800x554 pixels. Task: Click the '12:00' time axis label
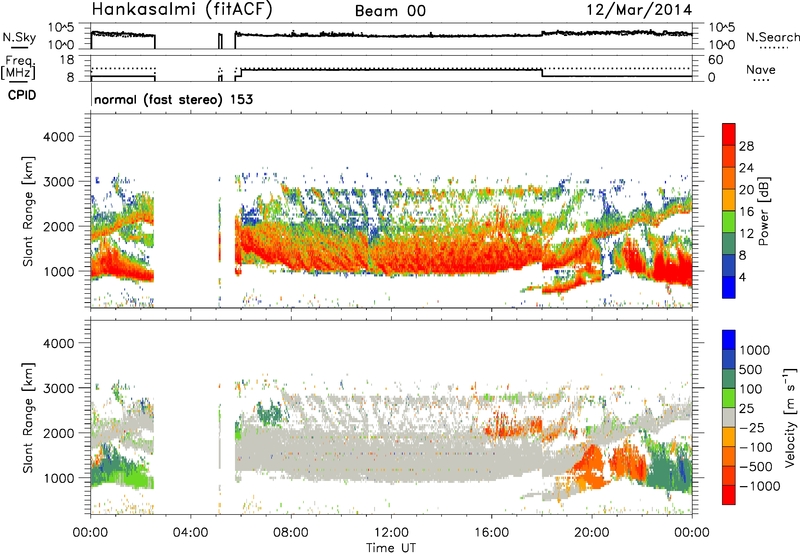[x=391, y=533]
